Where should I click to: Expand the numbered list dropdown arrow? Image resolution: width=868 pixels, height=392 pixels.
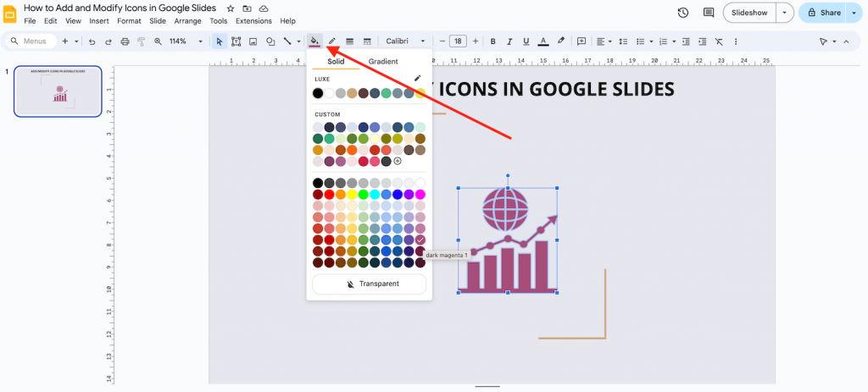pyautogui.click(x=674, y=41)
